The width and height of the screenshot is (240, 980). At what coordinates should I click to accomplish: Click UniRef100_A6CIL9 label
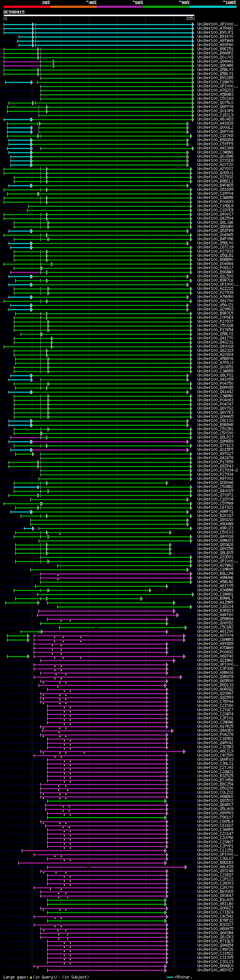[x=215, y=751]
